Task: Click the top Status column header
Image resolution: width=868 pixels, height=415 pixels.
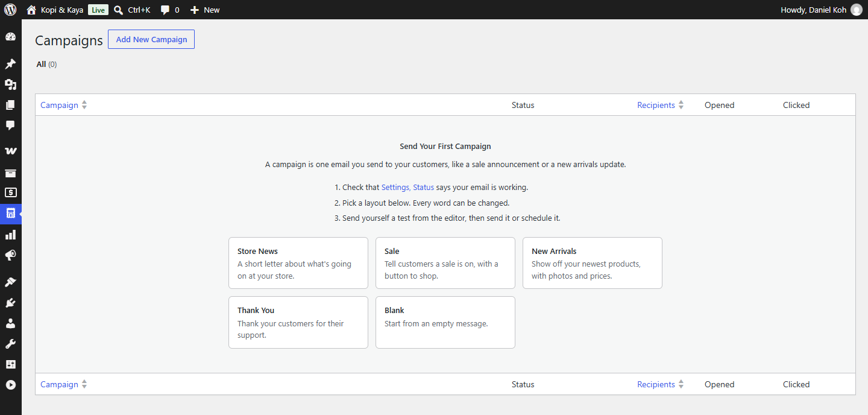Action: pos(523,105)
